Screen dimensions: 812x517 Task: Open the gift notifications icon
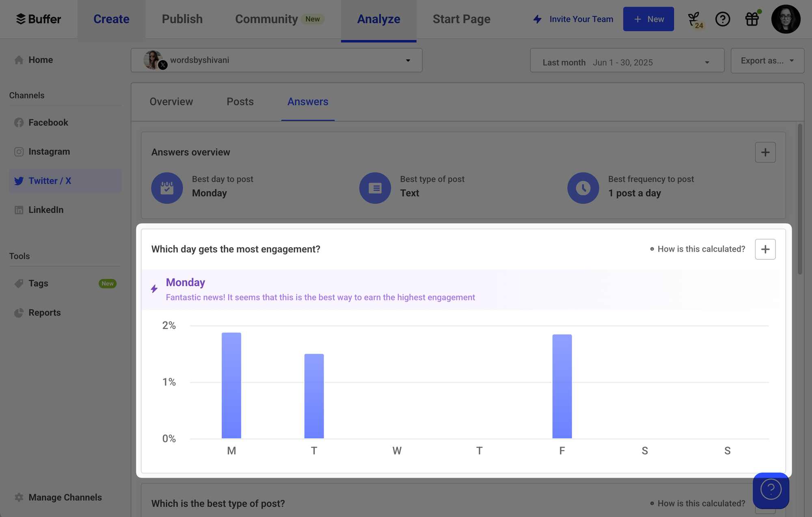pyautogui.click(x=752, y=19)
